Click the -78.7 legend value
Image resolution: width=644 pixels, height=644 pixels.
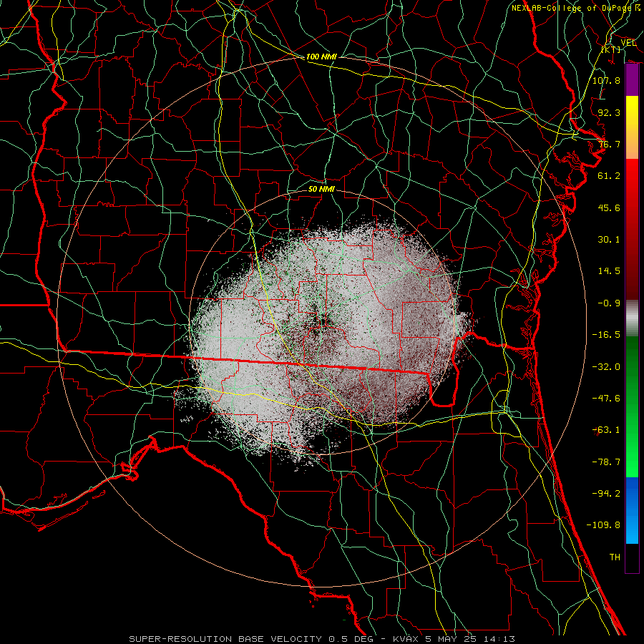tap(606, 462)
